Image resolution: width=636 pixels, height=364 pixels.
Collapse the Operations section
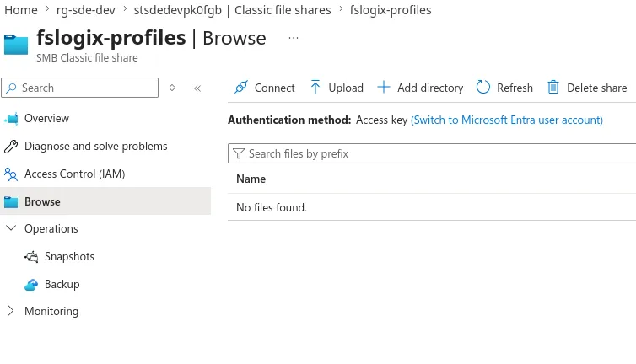coord(11,228)
